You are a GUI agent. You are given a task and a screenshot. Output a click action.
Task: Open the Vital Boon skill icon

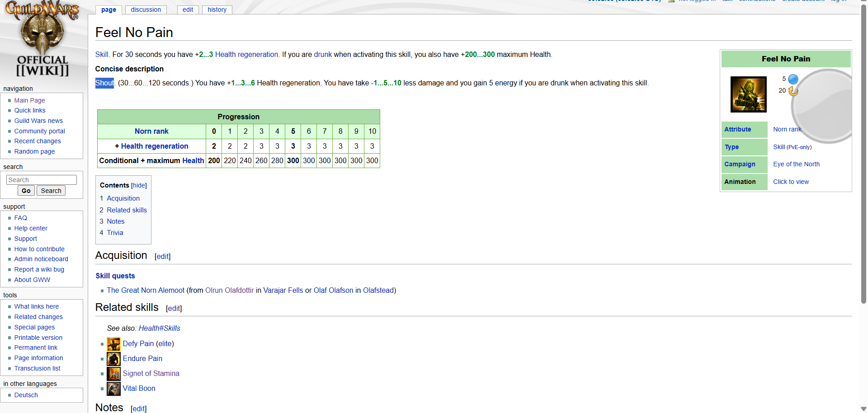coord(113,389)
